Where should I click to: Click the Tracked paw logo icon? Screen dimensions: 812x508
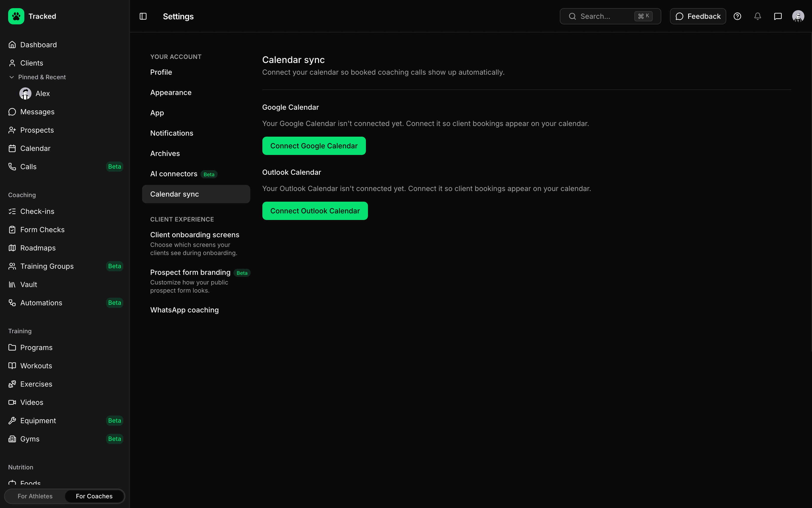(16, 16)
